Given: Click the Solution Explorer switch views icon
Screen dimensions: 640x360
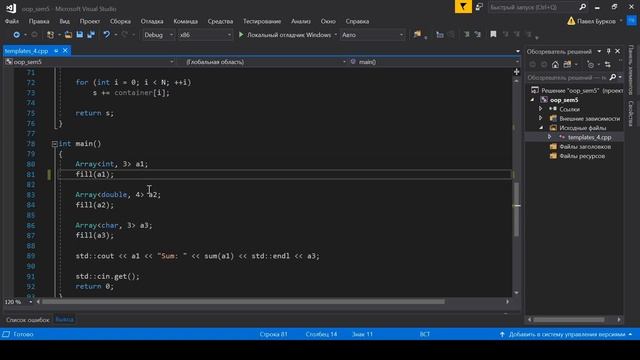Looking at the screenshot, I should pos(567,65).
